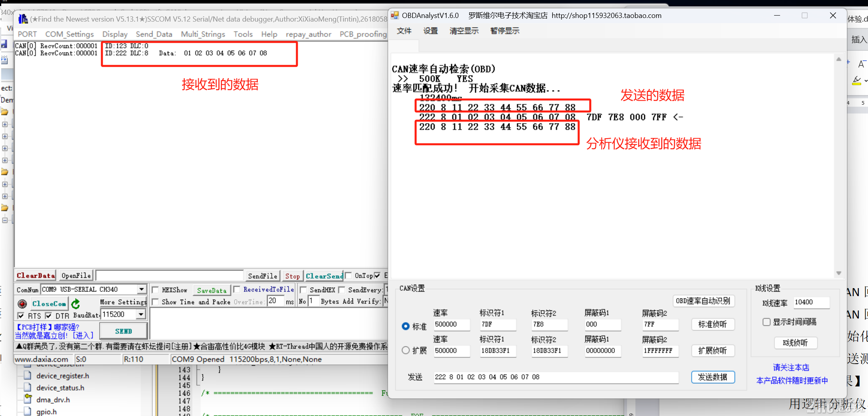Viewport: 868px width, 416px height.
Task: Open the PORT menu in SSCOM
Action: coord(27,34)
